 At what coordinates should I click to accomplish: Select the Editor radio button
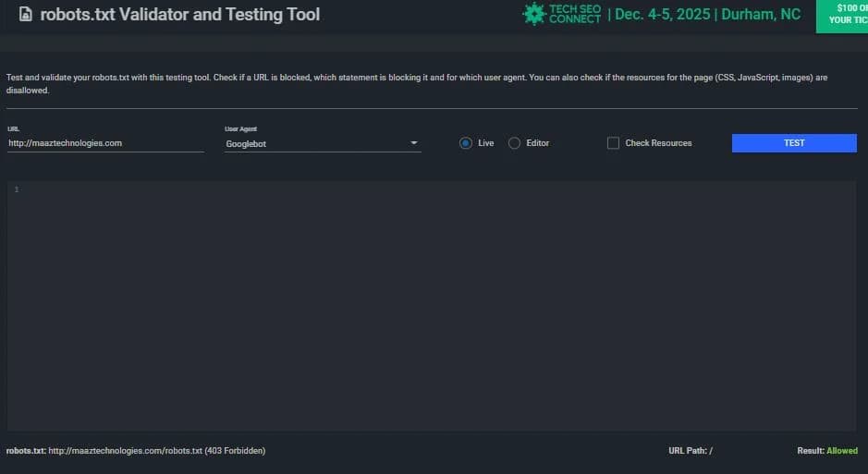pyautogui.click(x=514, y=143)
